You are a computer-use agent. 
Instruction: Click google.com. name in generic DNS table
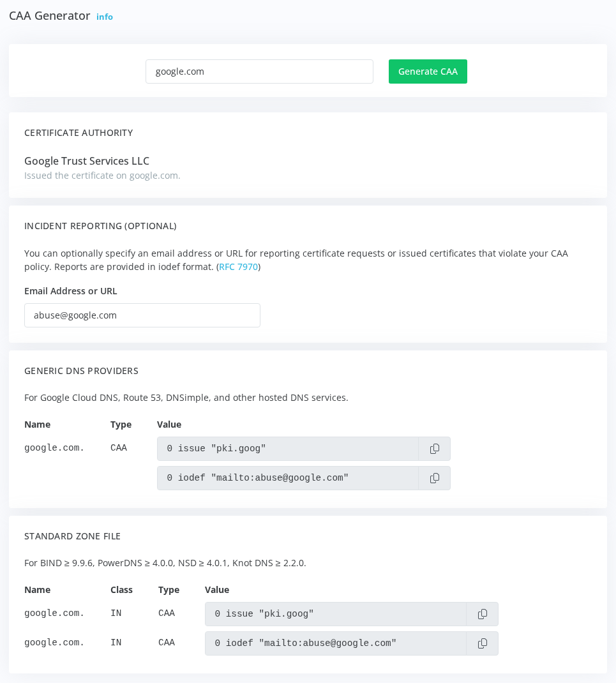(x=54, y=448)
